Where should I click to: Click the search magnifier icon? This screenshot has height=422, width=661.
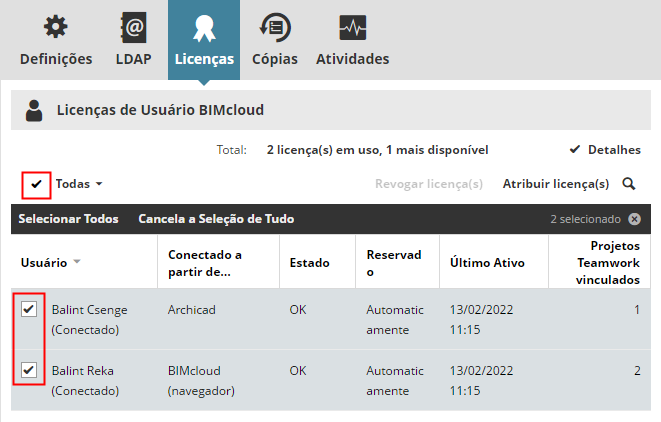click(x=629, y=184)
